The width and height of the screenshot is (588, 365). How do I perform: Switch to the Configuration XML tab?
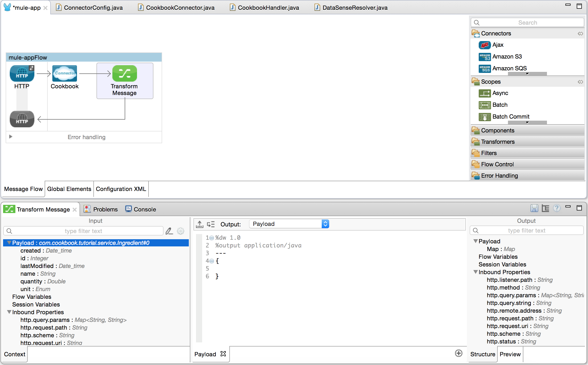click(121, 189)
